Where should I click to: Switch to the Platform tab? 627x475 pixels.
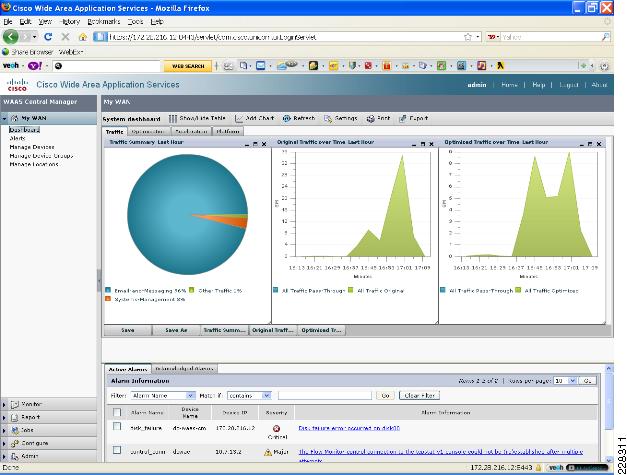[228, 131]
